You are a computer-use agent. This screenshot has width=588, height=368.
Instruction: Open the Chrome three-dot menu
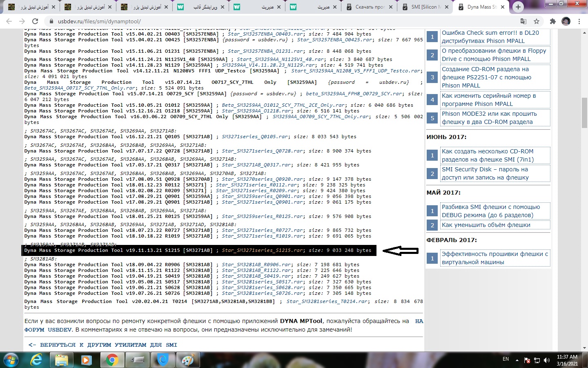pyautogui.click(x=579, y=21)
